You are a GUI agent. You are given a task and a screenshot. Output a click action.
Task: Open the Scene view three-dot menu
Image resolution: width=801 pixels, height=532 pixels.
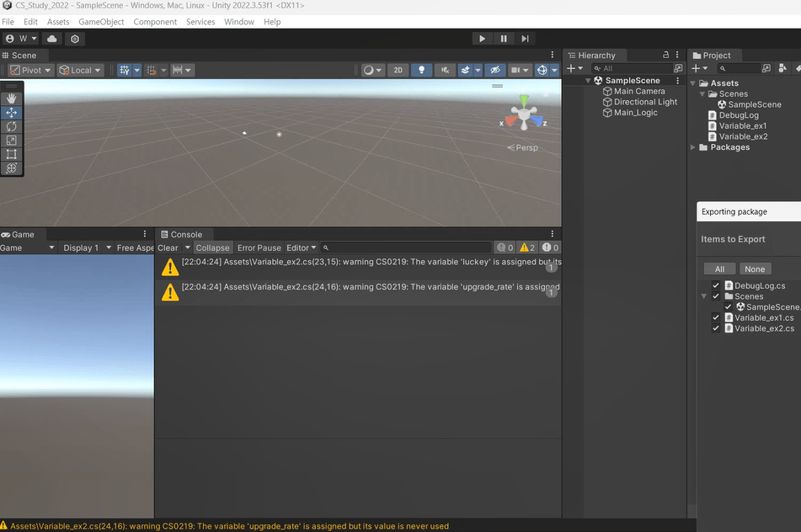553,55
